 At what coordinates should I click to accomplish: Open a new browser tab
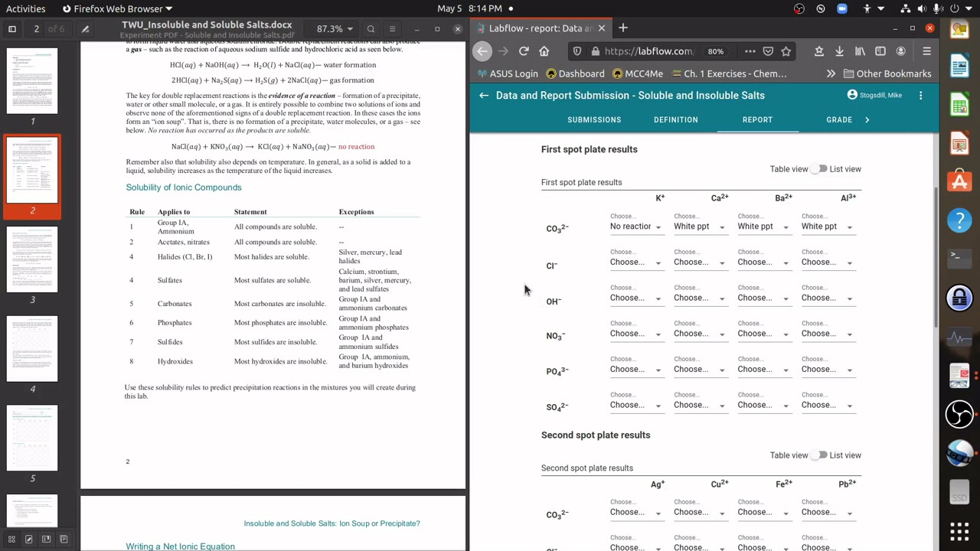tap(623, 28)
